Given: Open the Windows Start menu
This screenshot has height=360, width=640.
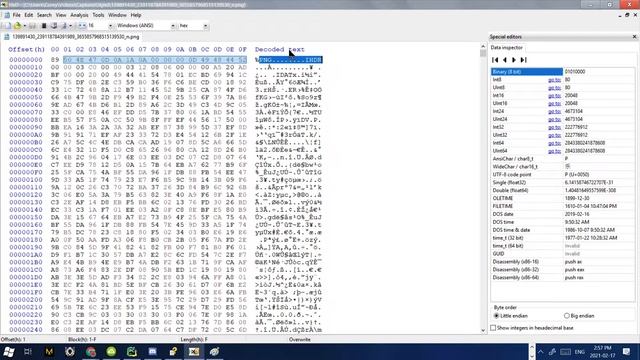Looking at the screenshot, I should [x=9, y=351].
